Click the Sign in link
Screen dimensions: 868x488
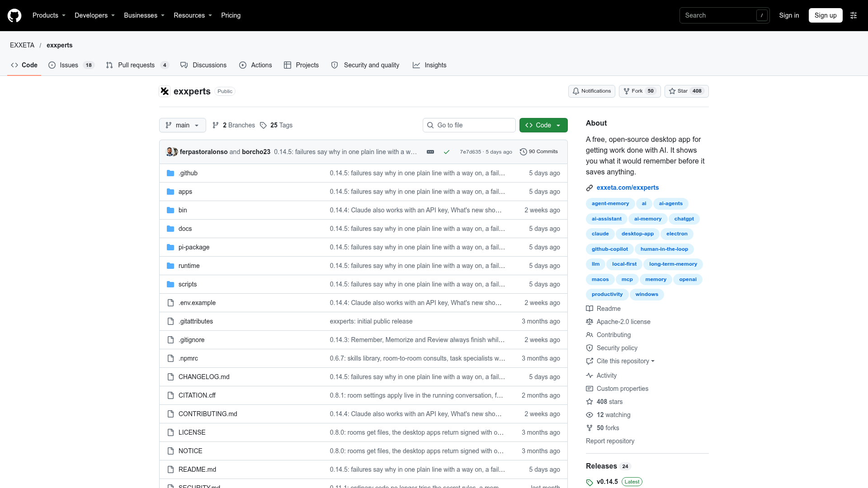pos(789,15)
